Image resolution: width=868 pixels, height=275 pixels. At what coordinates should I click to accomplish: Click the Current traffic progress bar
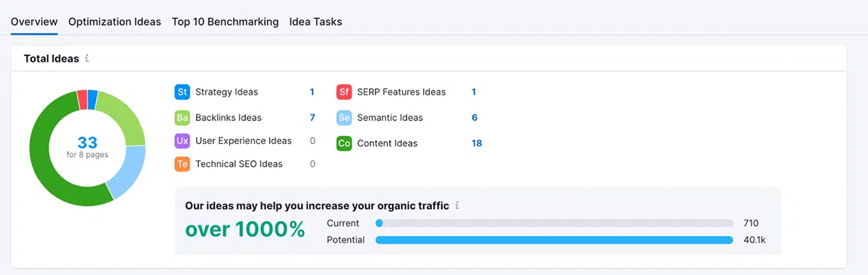554,223
